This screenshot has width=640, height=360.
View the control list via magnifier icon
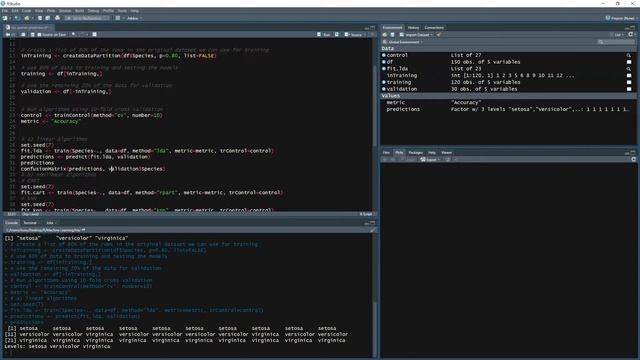(x=629, y=55)
